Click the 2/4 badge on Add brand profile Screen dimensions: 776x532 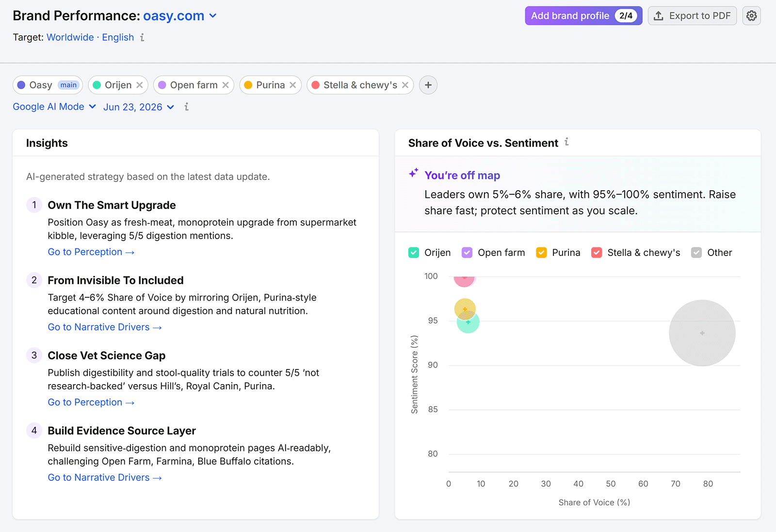(x=626, y=16)
